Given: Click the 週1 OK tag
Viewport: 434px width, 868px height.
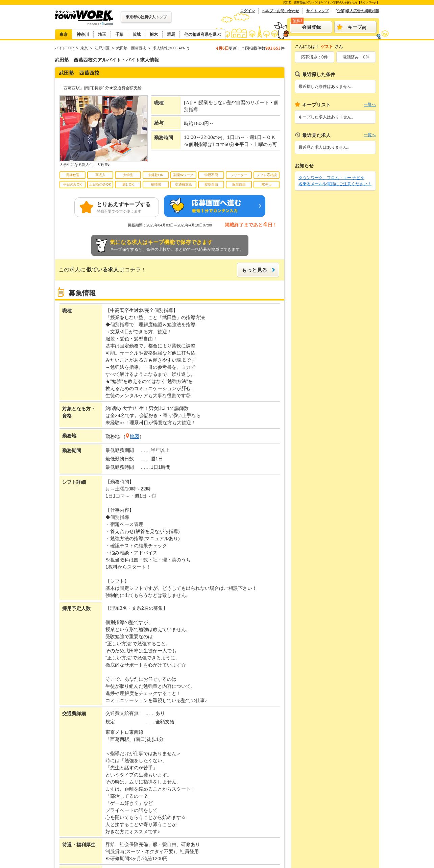Looking at the screenshot, I should [128, 185].
